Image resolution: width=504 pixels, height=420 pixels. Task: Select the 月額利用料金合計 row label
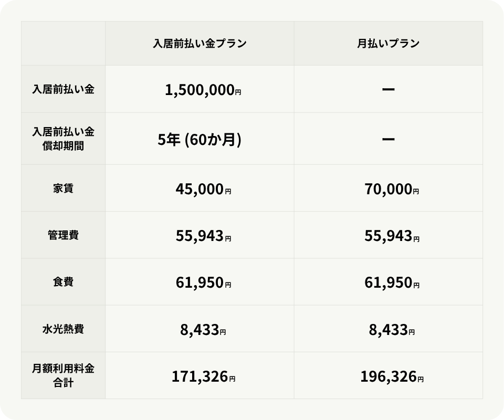(x=63, y=376)
